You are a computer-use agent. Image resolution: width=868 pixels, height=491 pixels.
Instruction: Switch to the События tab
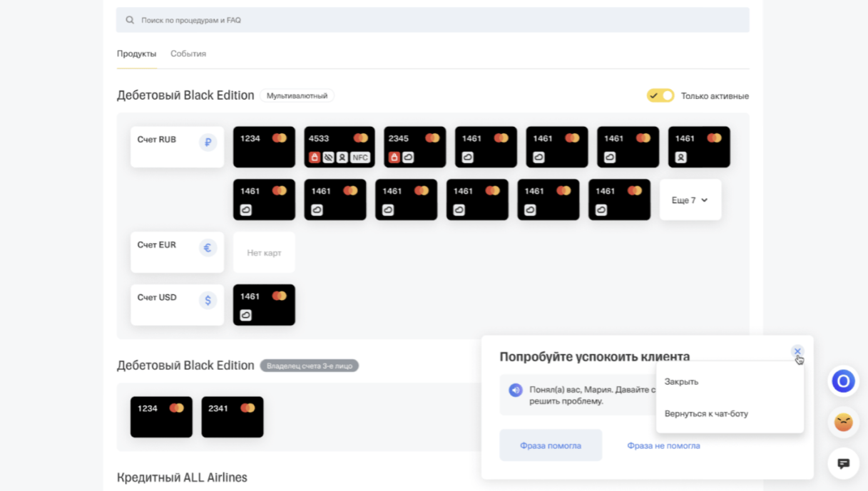188,54
